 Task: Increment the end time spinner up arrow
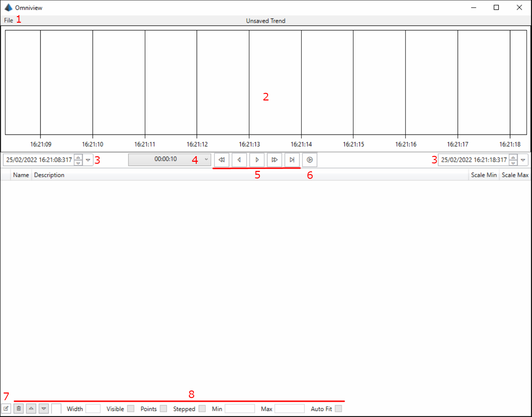(513, 157)
